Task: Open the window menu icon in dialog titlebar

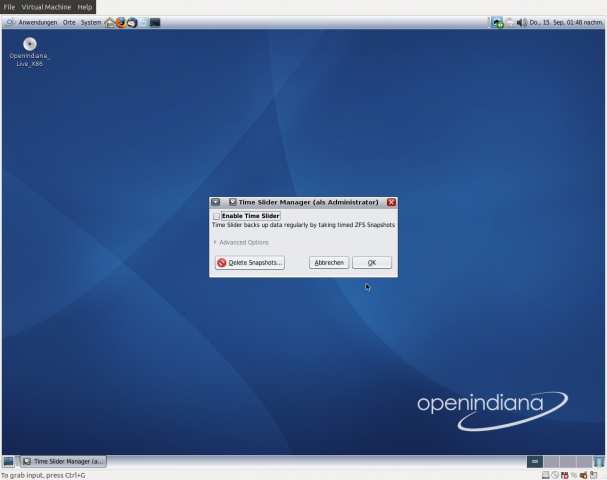Action: [216, 202]
